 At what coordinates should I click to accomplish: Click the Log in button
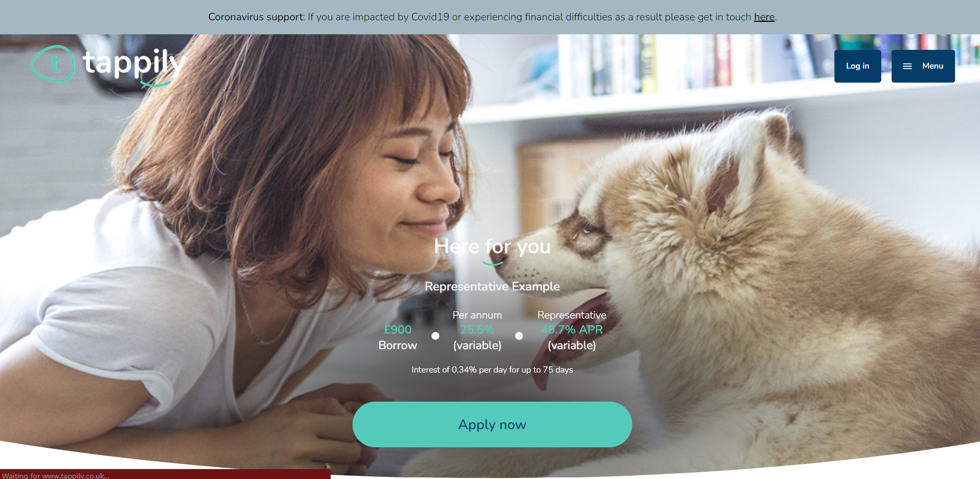pyautogui.click(x=857, y=66)
